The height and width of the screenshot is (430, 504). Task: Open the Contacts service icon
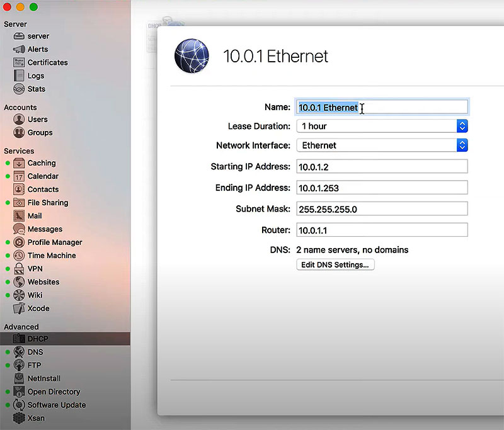(19, 190)
